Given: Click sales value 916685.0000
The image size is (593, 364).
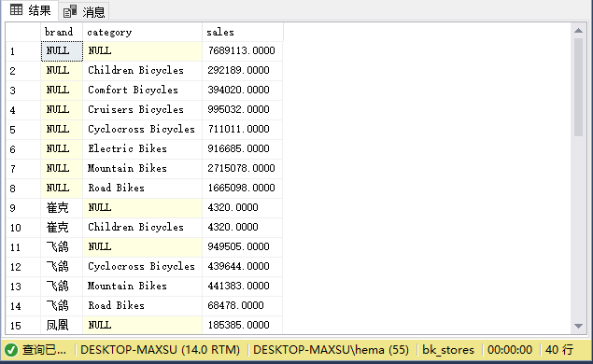Looking at the screenshot, I should 243,149.
